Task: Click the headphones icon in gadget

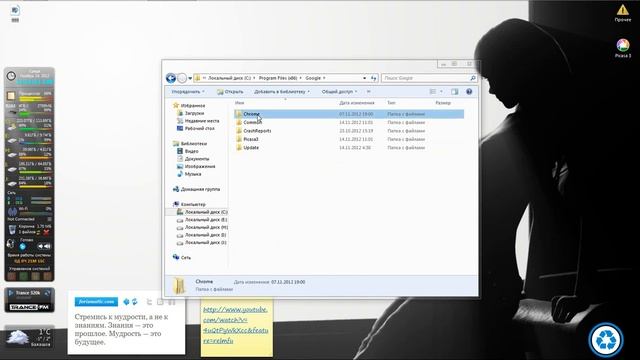Action: tap(11, 244)
